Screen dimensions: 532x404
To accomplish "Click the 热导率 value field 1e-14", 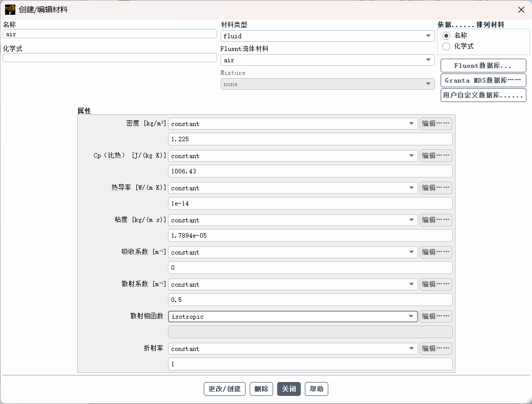I will click(310, 204).
